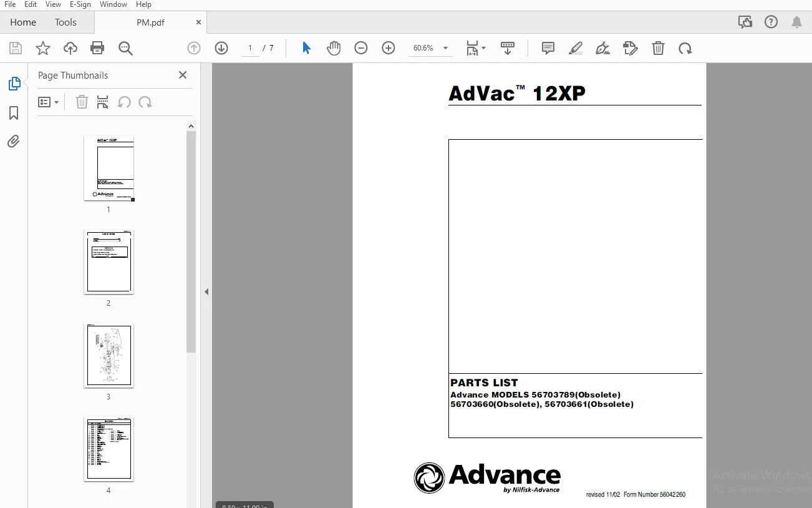Open the Bookmarks panel icon
This screenshot has height=508, width=812.
click(x=14, y=112)
